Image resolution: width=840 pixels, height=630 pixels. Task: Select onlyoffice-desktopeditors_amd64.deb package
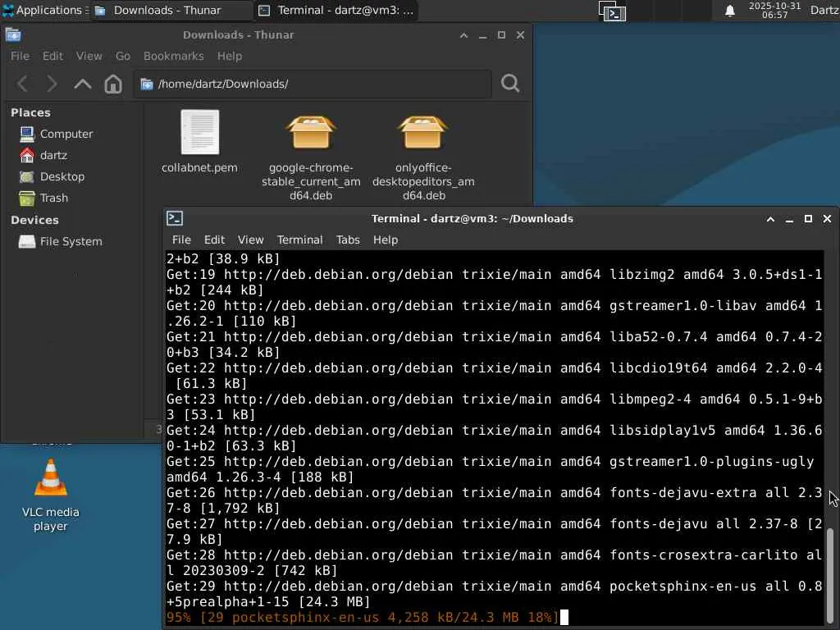pos(423,132)
